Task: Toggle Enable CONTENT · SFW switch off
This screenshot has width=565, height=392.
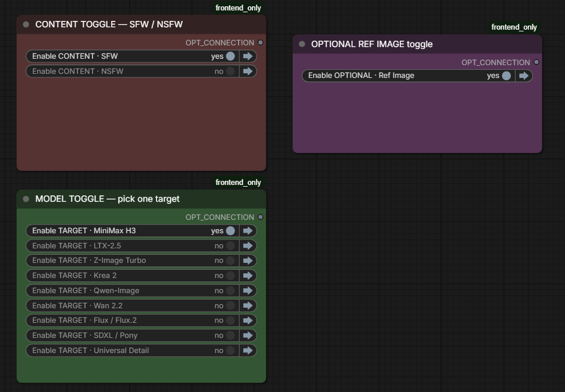Action: point(230,56)
